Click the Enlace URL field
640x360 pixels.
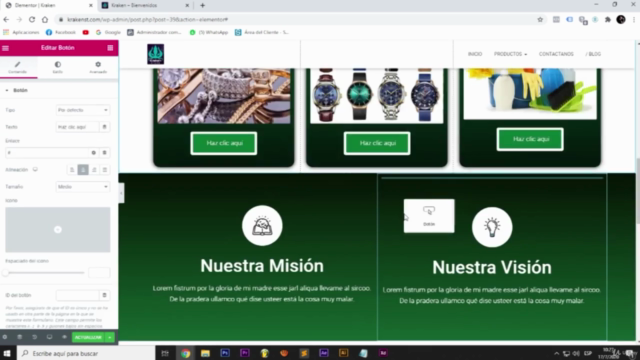(47, 153)
